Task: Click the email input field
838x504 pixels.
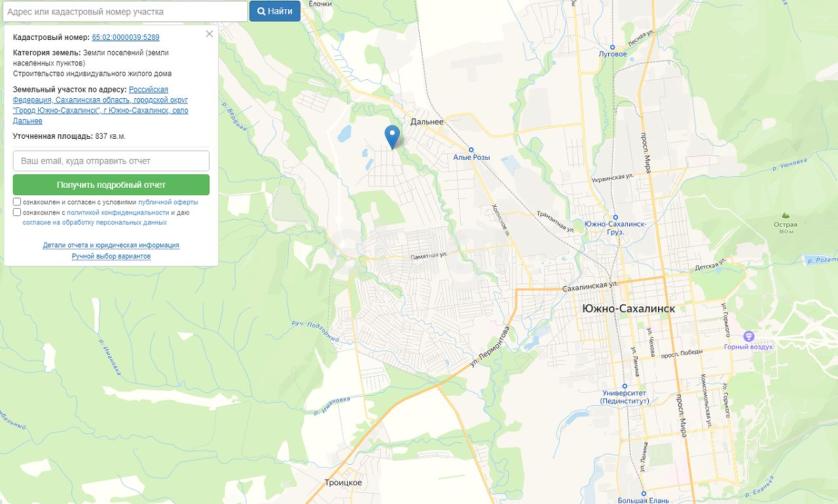Action: click(111, 161)
